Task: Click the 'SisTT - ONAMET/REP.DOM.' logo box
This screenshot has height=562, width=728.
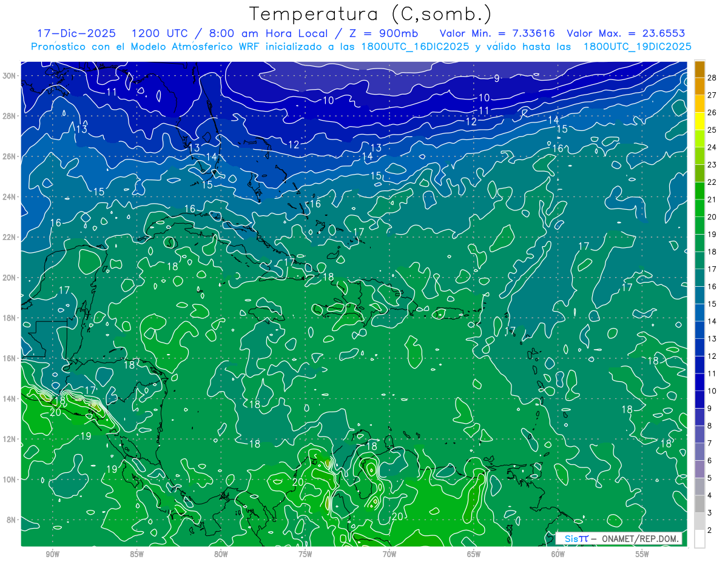Action: pyautogui.click(x=619, y=538)
